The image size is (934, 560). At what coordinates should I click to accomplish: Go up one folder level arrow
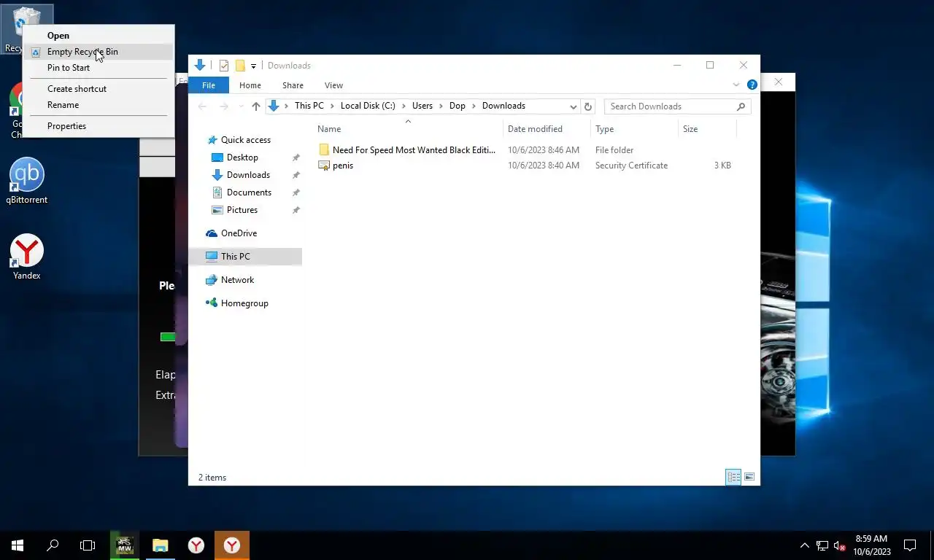point(255,106)
